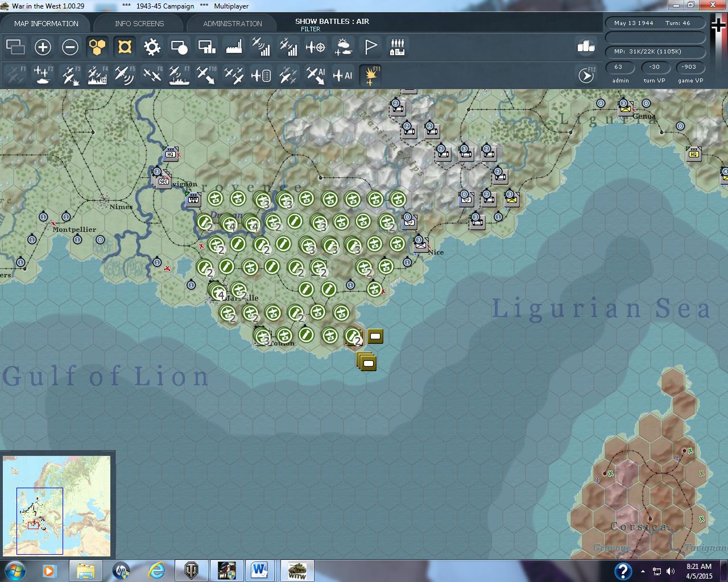
Task: Open the map view windows icon
Action: (x=15, y=47)
